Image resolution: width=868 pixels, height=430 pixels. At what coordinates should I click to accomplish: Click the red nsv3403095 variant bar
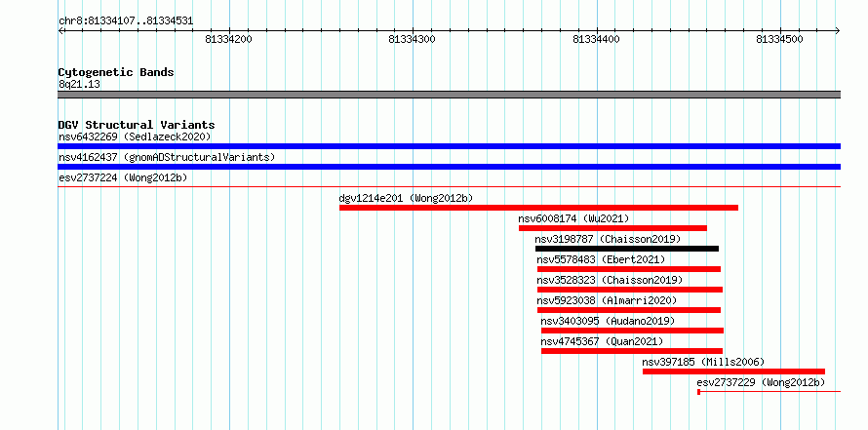click(632, 331)
